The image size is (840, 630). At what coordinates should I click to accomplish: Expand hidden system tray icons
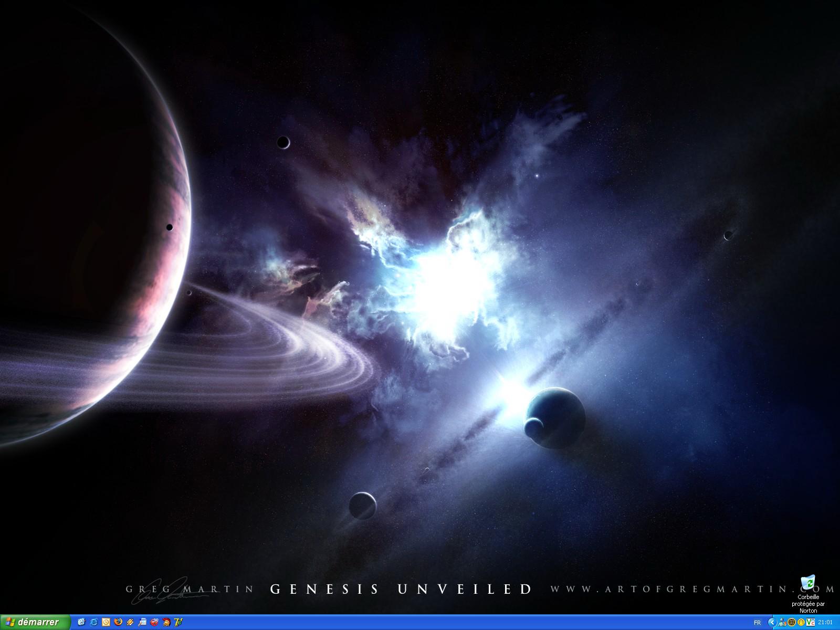tap(772, 622)
